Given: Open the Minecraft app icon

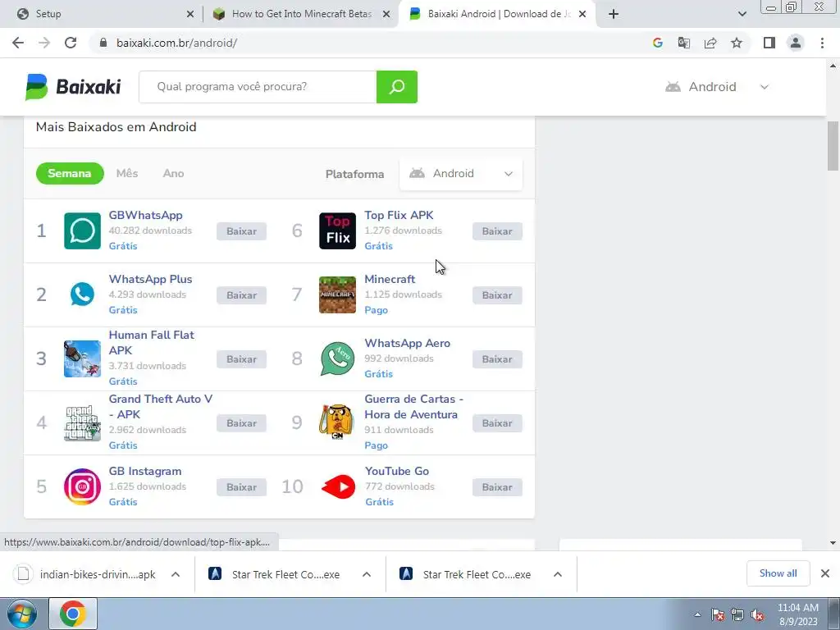Looking at the screenshot, I should (337, 294).
